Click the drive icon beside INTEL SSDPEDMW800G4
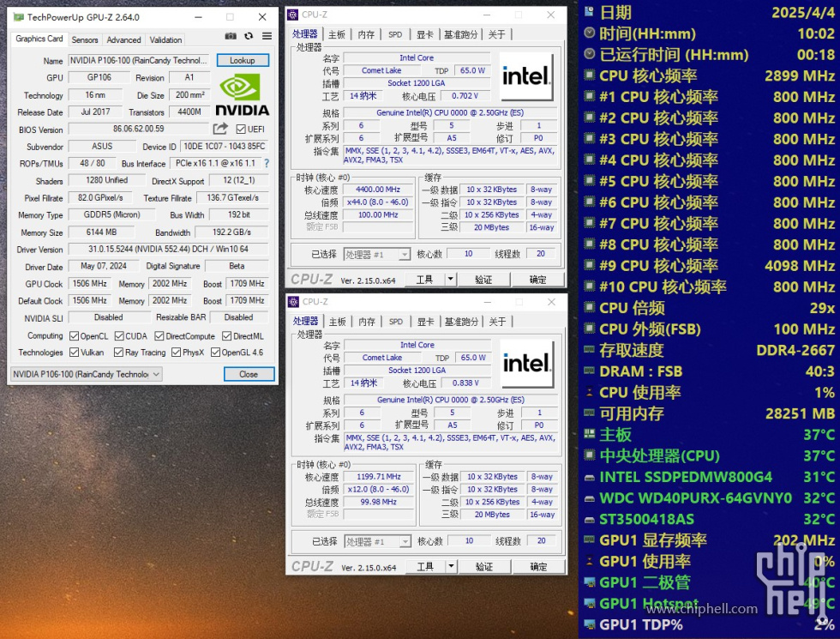 coord(590,477)
